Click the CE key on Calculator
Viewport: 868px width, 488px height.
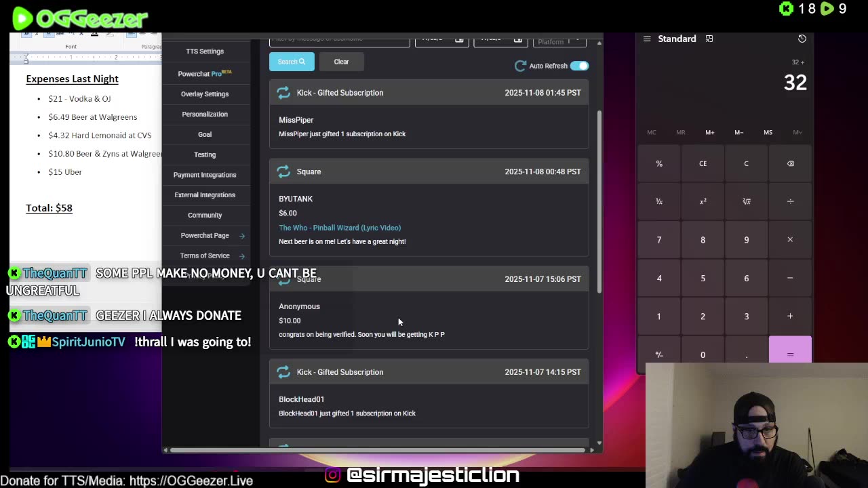coord(703,163)
